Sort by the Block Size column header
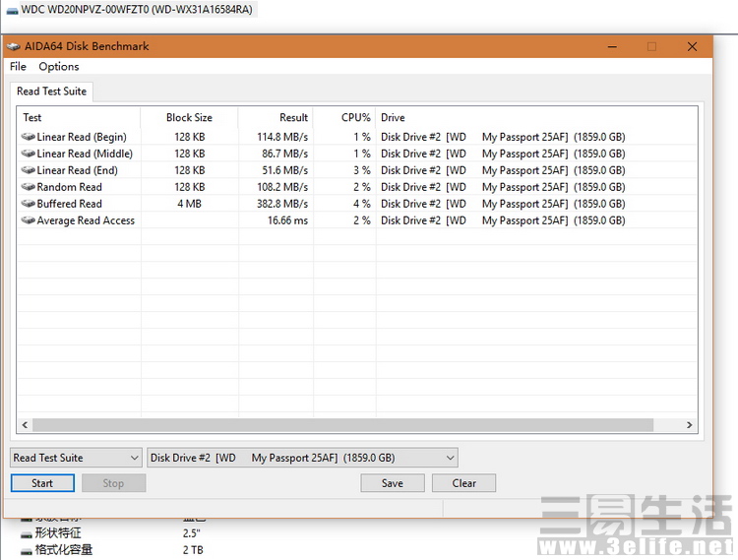 click(x=189, y=118)
